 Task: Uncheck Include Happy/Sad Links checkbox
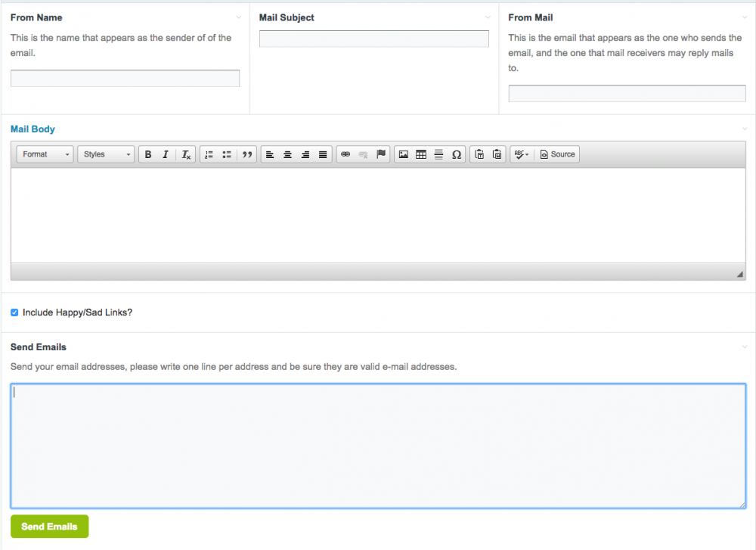(14, 312)
